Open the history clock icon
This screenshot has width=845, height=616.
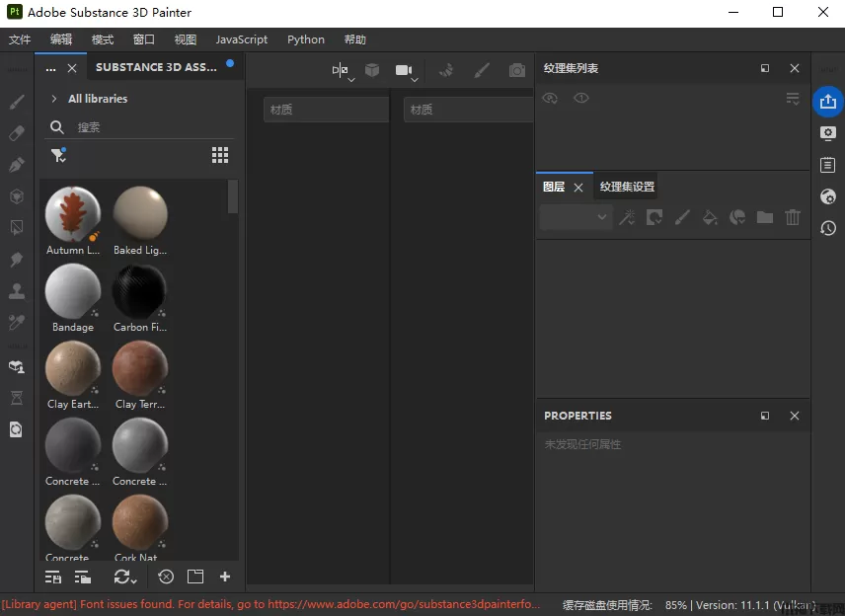click(828, 228)
